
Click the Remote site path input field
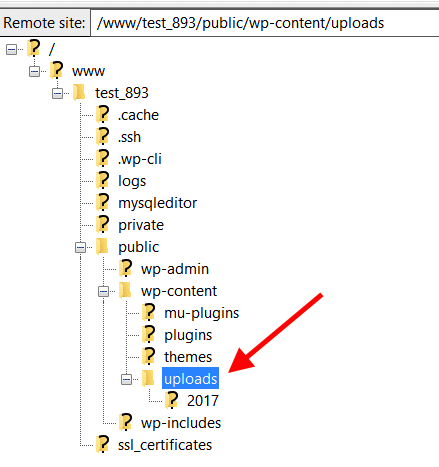click(x=265, y=23)
